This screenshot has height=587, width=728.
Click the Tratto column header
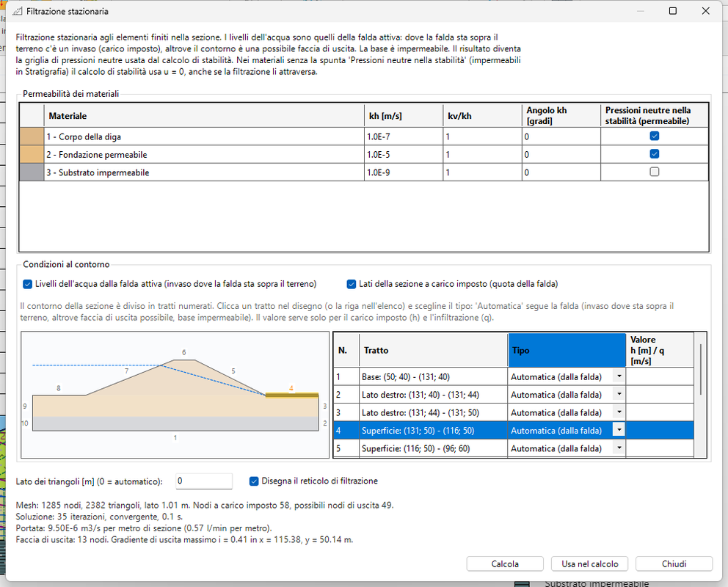click(x=433, y=350)
